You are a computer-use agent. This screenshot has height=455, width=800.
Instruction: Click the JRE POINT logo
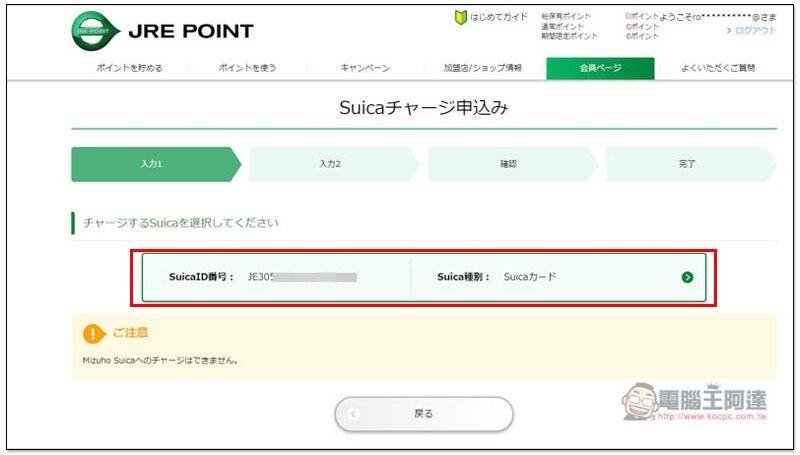[162, 31]
